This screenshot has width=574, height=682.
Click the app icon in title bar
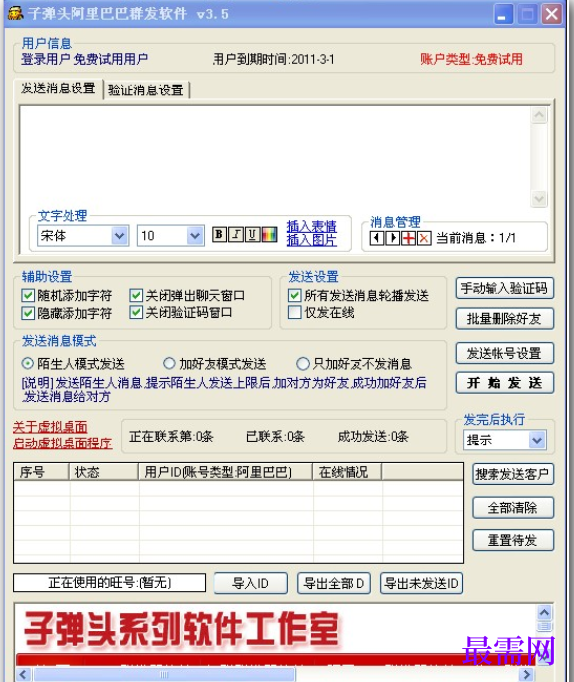click(16, 13)
